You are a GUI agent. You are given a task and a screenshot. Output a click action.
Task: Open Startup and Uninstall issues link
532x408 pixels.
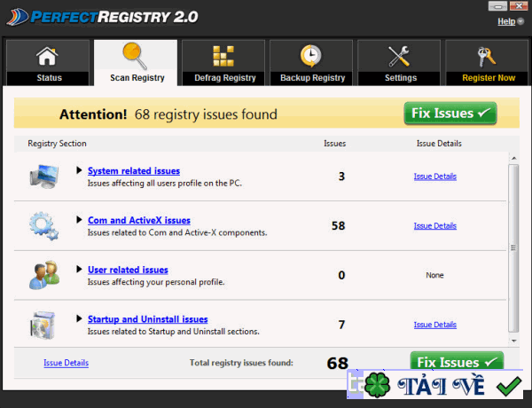click(x=147, y=319)
